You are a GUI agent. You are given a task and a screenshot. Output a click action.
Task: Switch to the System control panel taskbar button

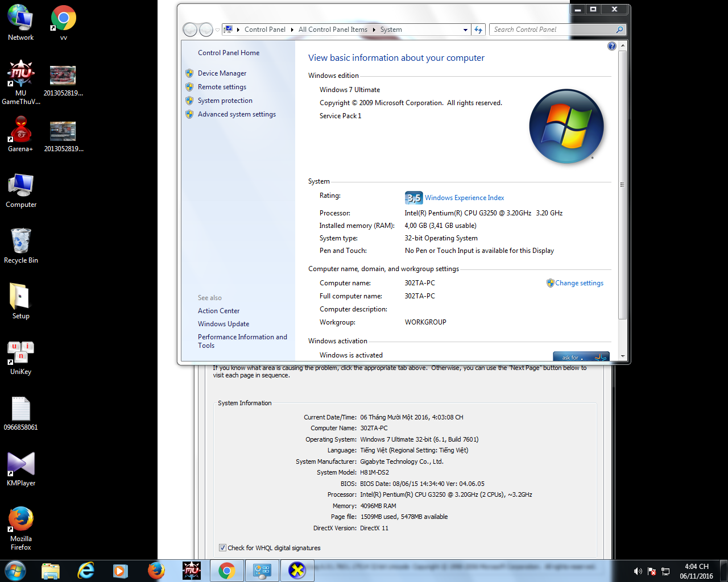[x=262, y=571]
